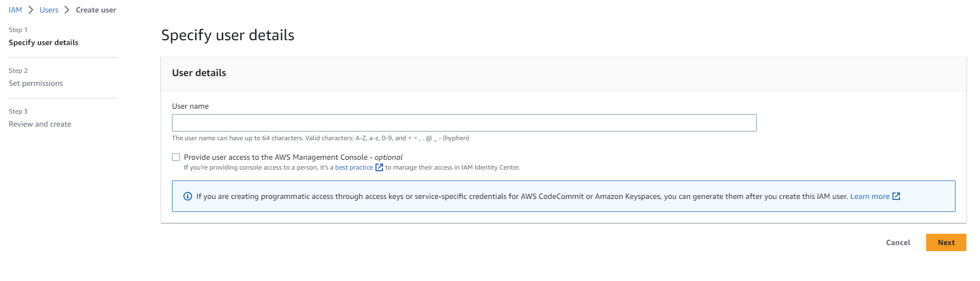Click external link icon beside best practice

tap(379, 167)
